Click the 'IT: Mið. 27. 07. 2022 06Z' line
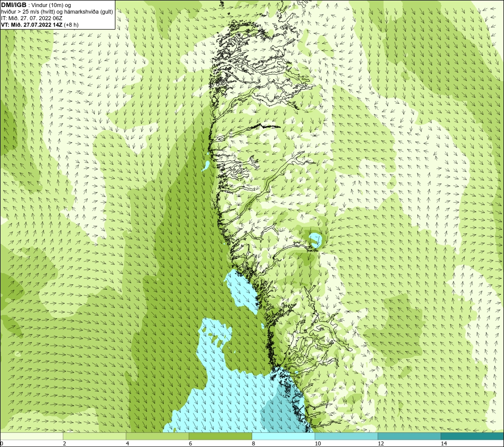The image size is (504, 447). [x=32, y=18]
